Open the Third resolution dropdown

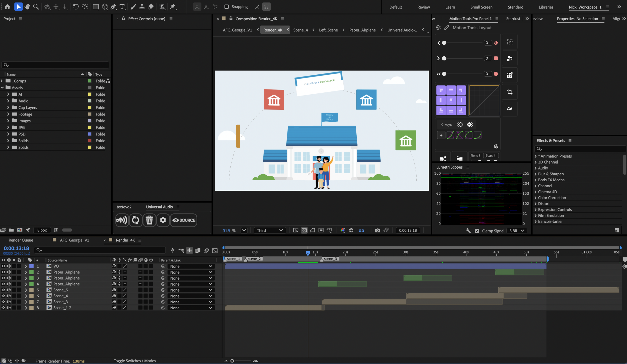(x=269, y=230)
